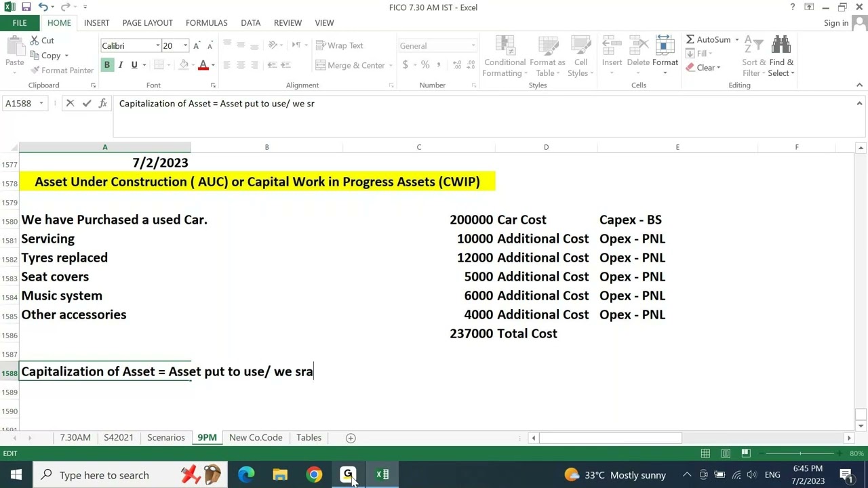Screen dimensions: 868x488
Task: Click the Fill Color bucket icon
Action: (184, 65)
